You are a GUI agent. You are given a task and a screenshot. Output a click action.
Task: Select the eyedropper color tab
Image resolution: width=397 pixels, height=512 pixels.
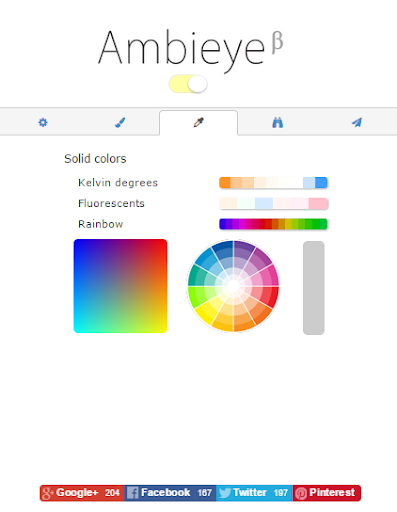pyautogui.click(x=199, y=123)
